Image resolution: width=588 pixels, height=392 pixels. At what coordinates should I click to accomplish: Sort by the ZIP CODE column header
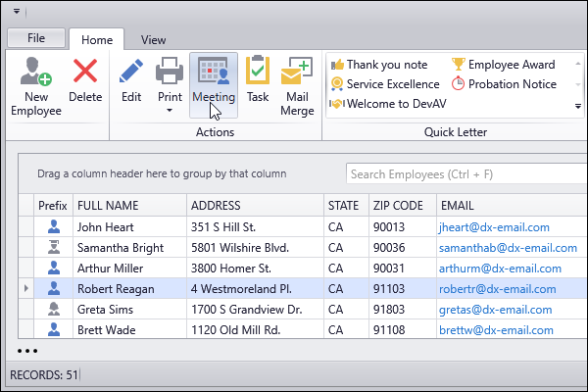tap(397, 206)
